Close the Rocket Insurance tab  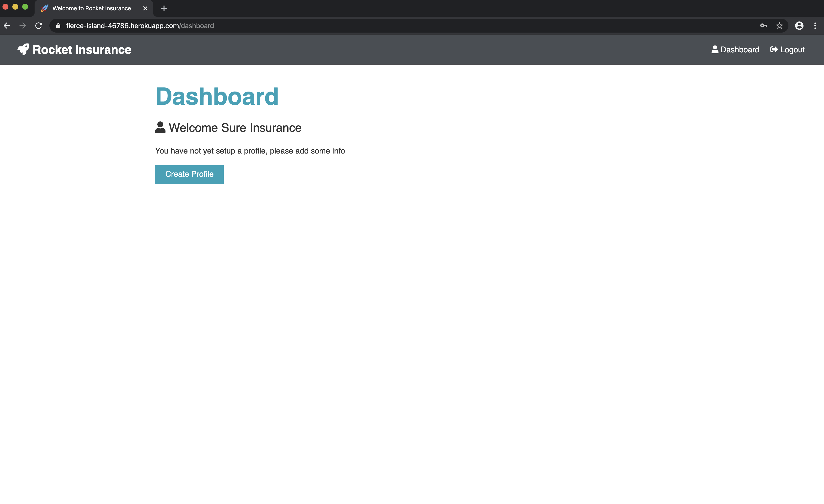tap(145, 8)
